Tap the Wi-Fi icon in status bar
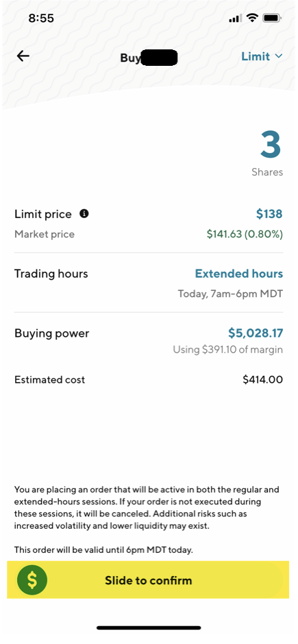The height and width of the screenshot is (644, 298). [x=252, y=18]
